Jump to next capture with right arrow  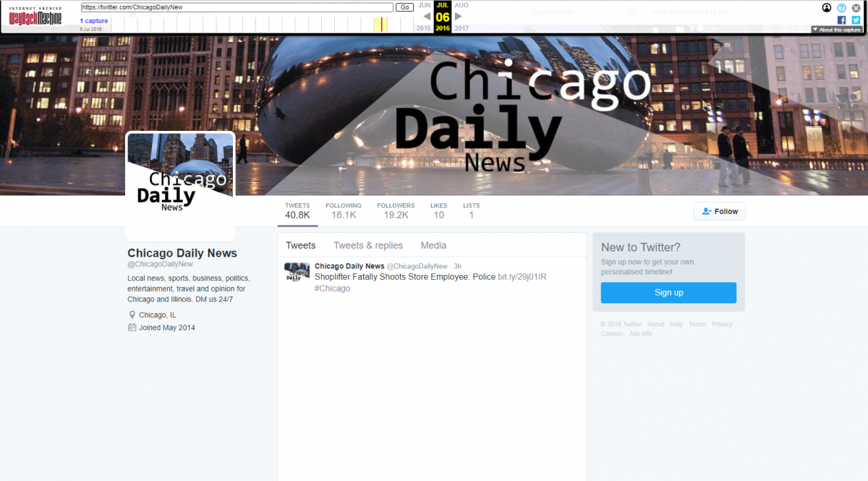[458, 16]
